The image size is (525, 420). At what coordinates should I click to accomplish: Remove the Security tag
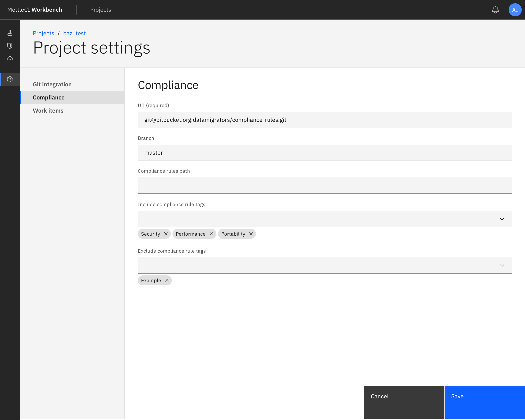(x=166, y=234)
